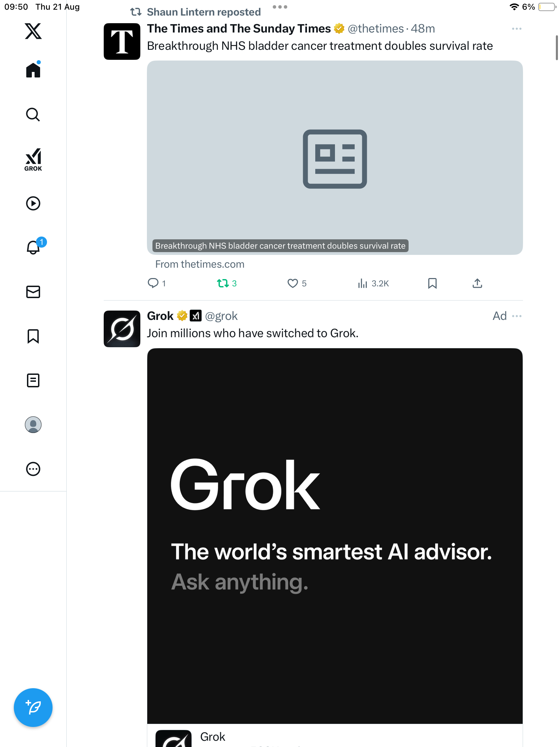Expand the More circle menu in sidebar

pyautogui.click(x=33, y=469)
